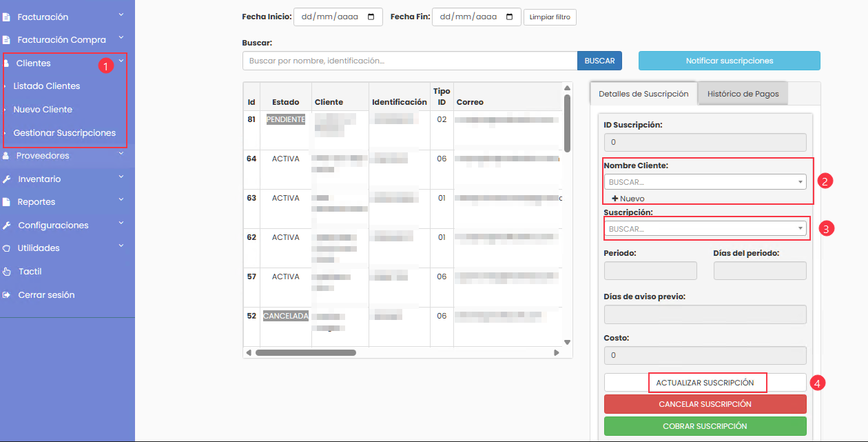Open Gestionar Suscripciones submenu item
The height and width of the screenshot is (442, 868).
[65, 133]
